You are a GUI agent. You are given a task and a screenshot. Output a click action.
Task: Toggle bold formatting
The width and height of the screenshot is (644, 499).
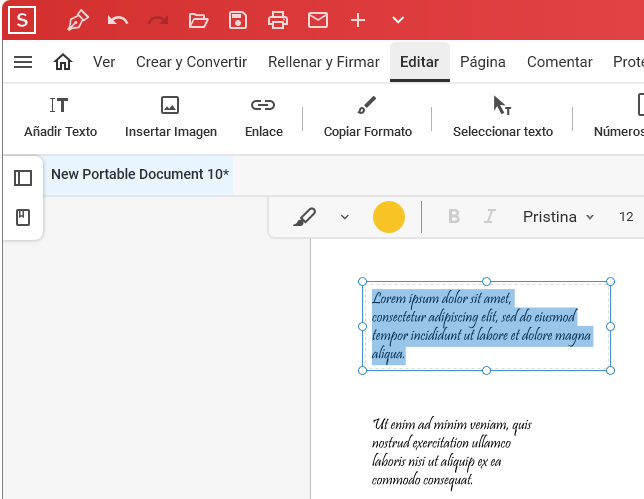pyautogui.click(x=454, y=216)
